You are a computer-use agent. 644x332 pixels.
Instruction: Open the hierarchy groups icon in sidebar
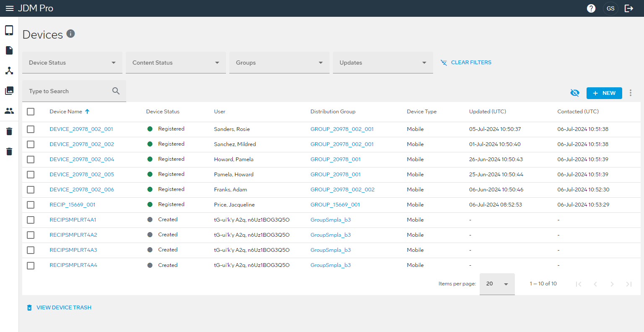point(9,71)
